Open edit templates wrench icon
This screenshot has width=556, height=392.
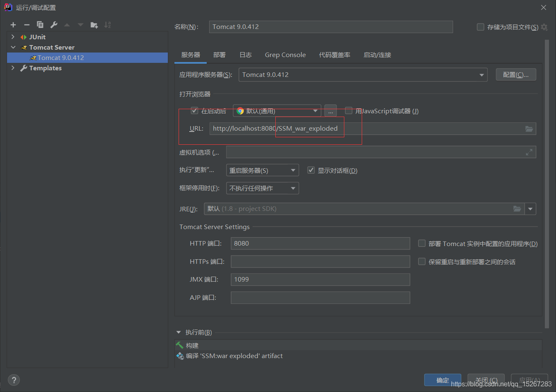(x=54, y=25)
